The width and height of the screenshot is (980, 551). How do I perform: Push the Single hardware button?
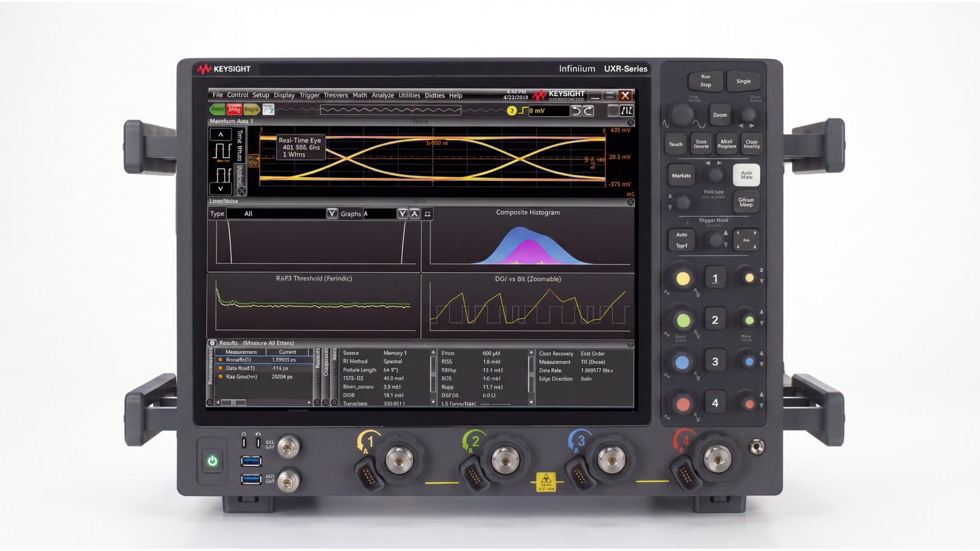743,81
